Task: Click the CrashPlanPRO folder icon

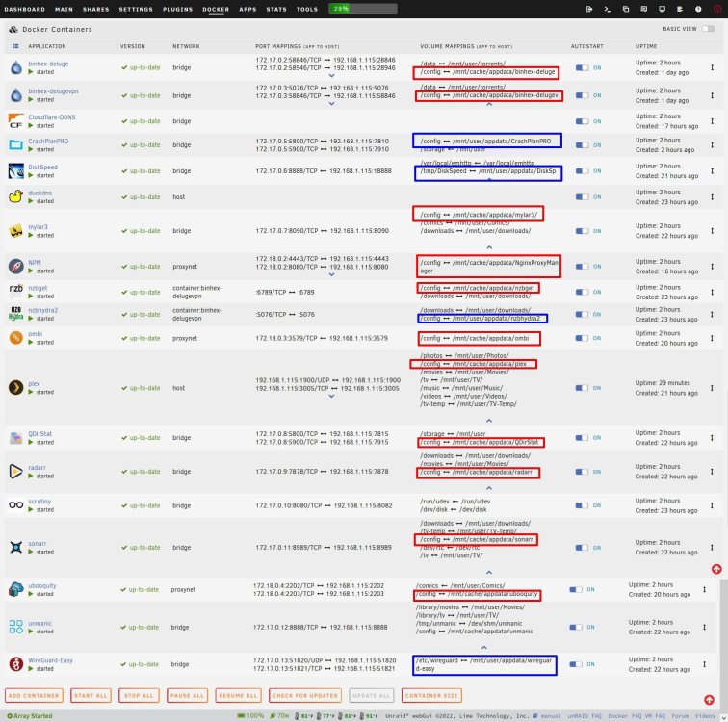Action: point(16,144)
